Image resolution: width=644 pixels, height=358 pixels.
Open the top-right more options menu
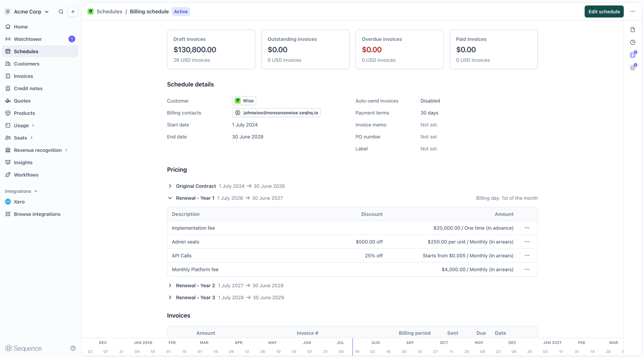[x=633, y=12]
